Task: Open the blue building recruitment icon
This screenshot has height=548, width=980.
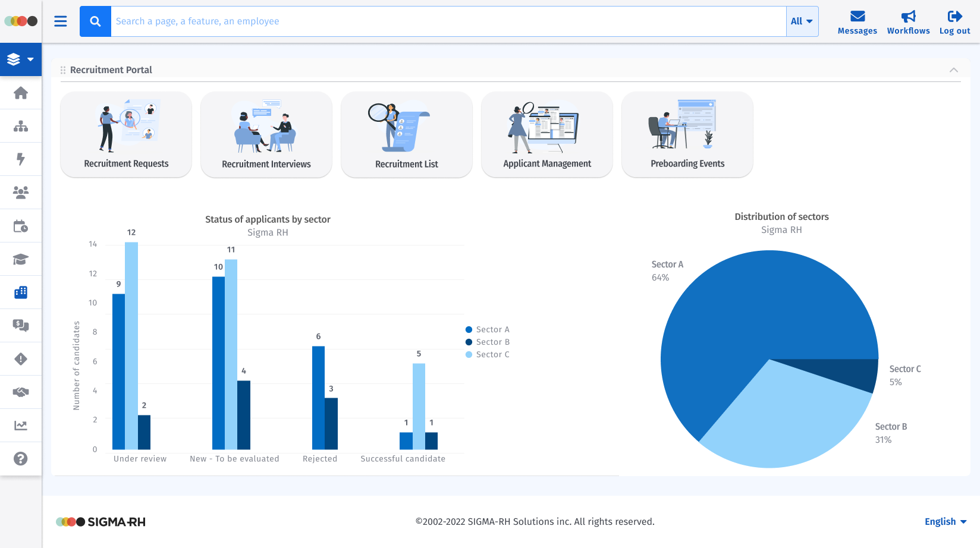Action: (x=21, y=292)
